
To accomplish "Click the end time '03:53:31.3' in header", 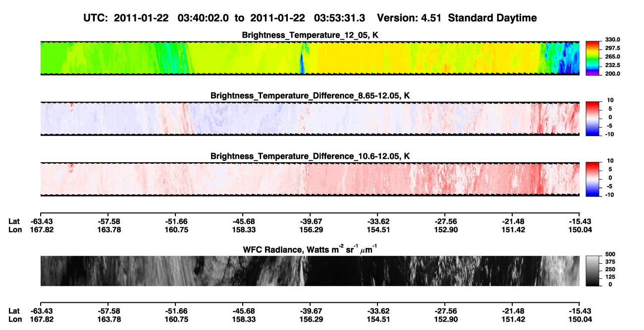I will [x=340, y=18].
